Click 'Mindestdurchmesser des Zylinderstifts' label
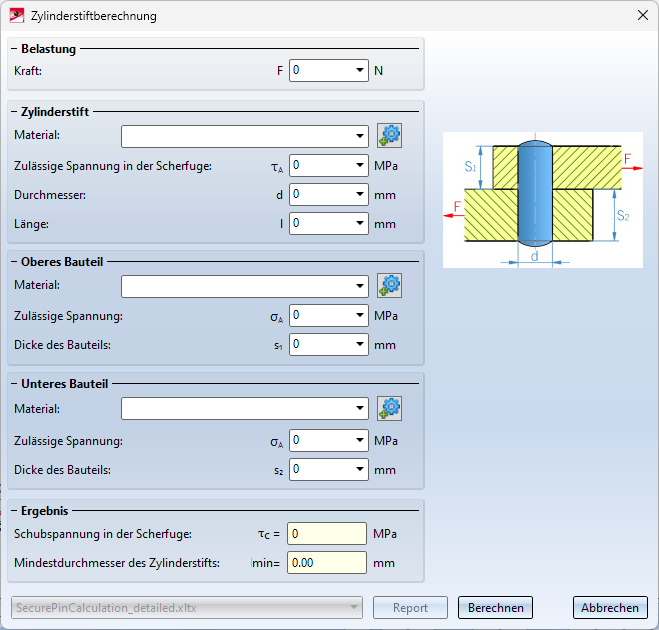 tap(117, 563)
